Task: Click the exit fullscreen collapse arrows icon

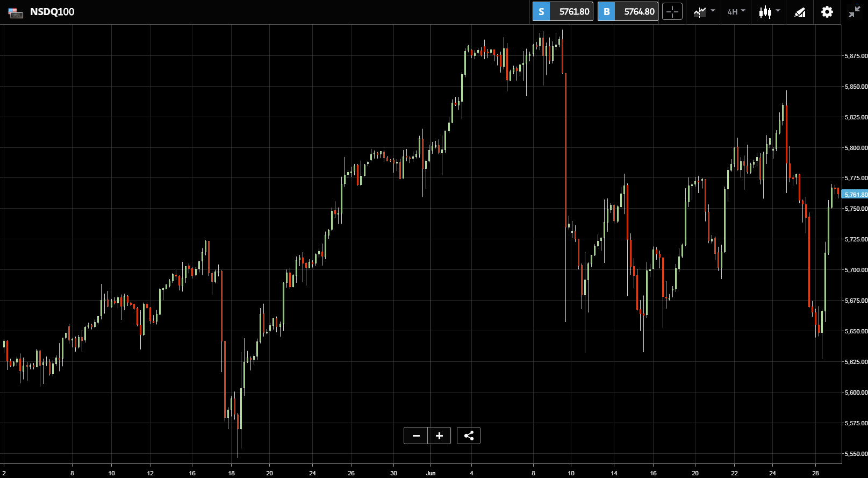Action: (x=855, y=12)
